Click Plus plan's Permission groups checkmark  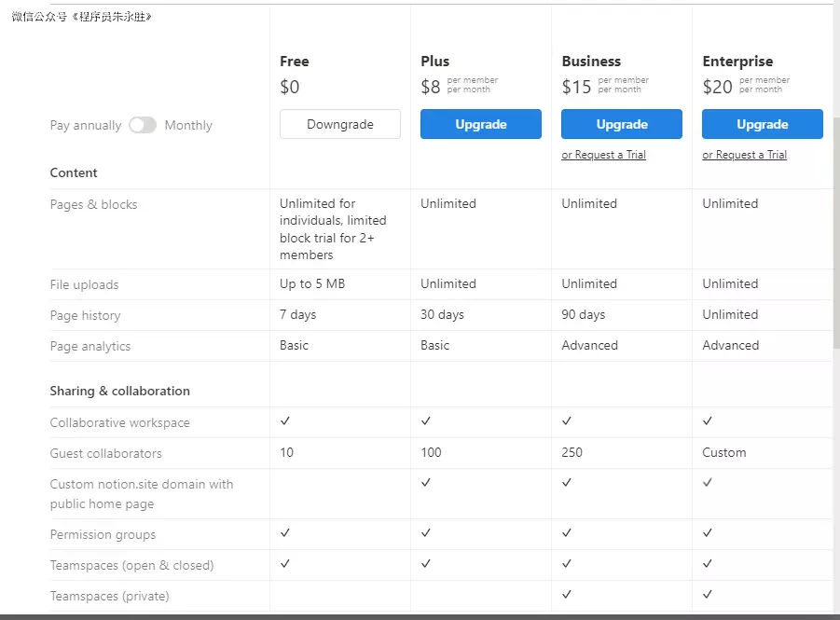(x=426, y=533)
